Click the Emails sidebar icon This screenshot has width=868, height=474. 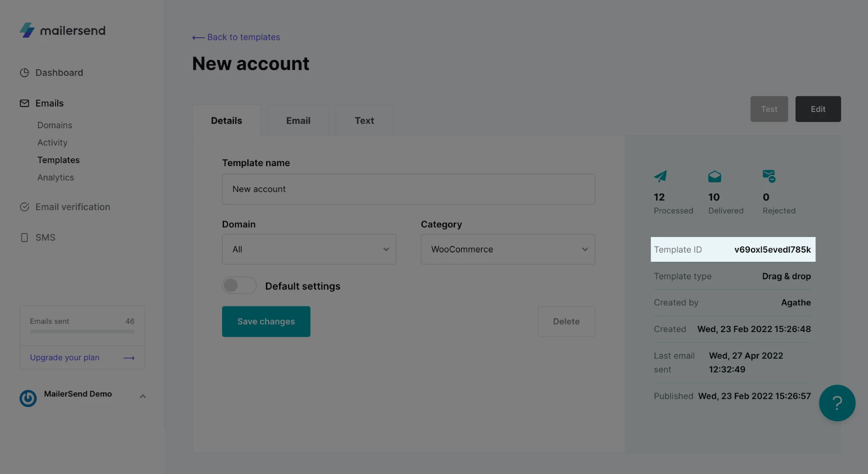[24, 103]
